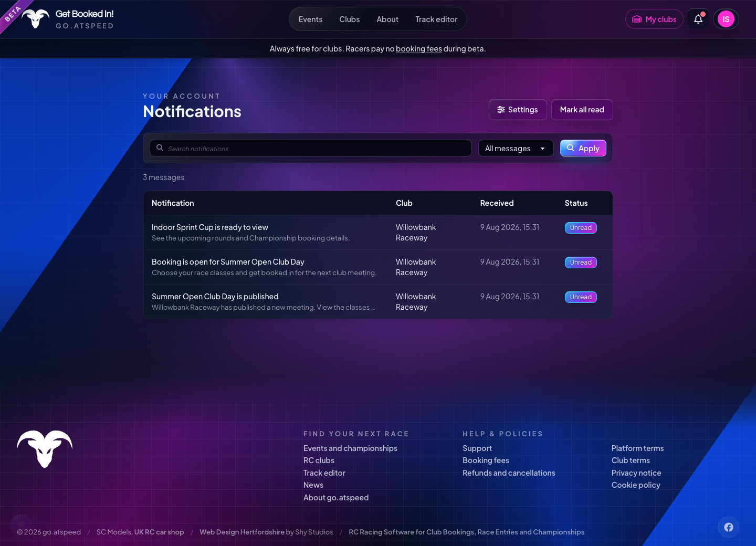Screen dimensions: 756x546
Task: Click Unread badge for Indoor Sprint Cup
Action: [581, 228]
